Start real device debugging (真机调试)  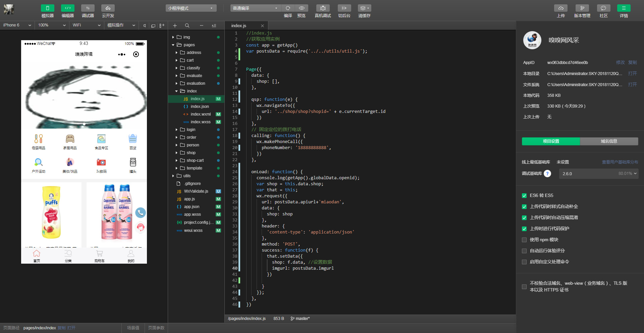323,8
